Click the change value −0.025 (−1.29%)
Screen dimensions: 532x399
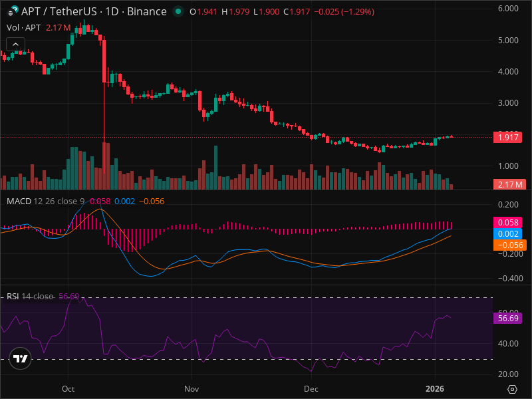pyautogui.click(x=344, y=12)
